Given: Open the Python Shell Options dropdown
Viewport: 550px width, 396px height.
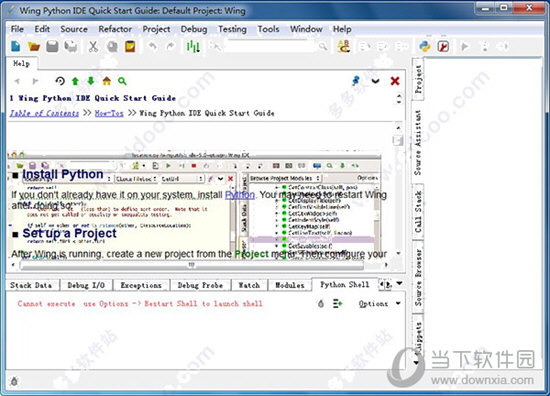Looking at the screenshot, I should (x=379, y=304).
